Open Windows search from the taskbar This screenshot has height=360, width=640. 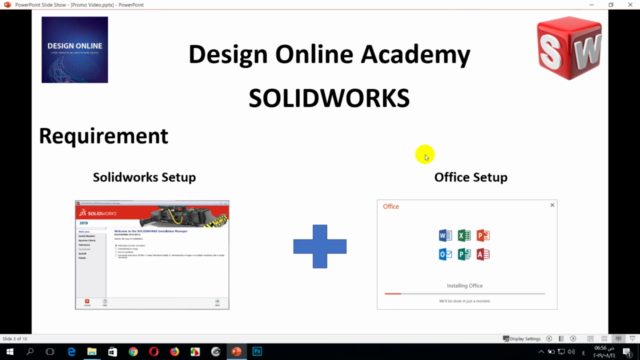tap(30, 352)
